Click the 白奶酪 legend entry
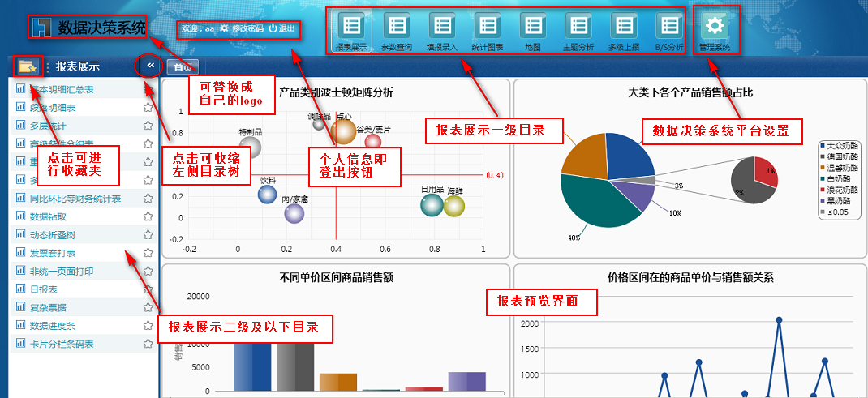Screen dimensions: 868x398 836,178
